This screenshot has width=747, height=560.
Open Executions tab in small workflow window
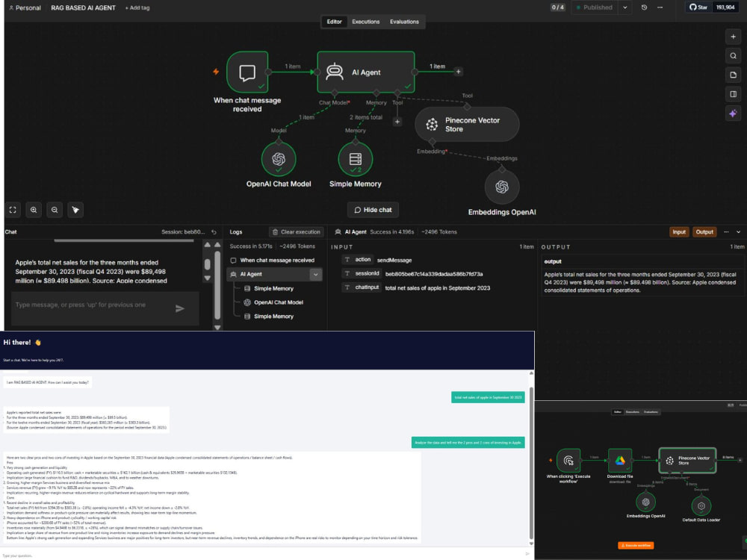[633, 412]
